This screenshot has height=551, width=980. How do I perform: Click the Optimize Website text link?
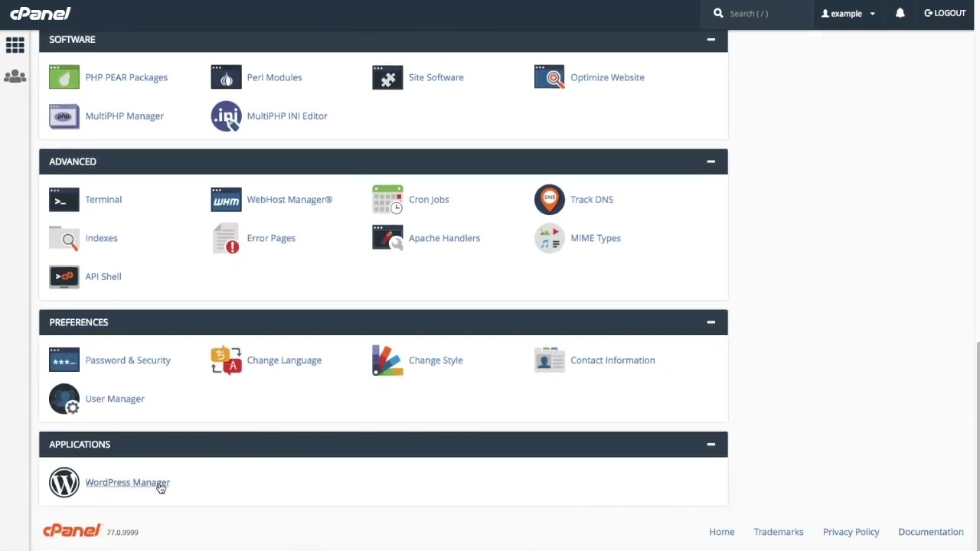(607, 77)
